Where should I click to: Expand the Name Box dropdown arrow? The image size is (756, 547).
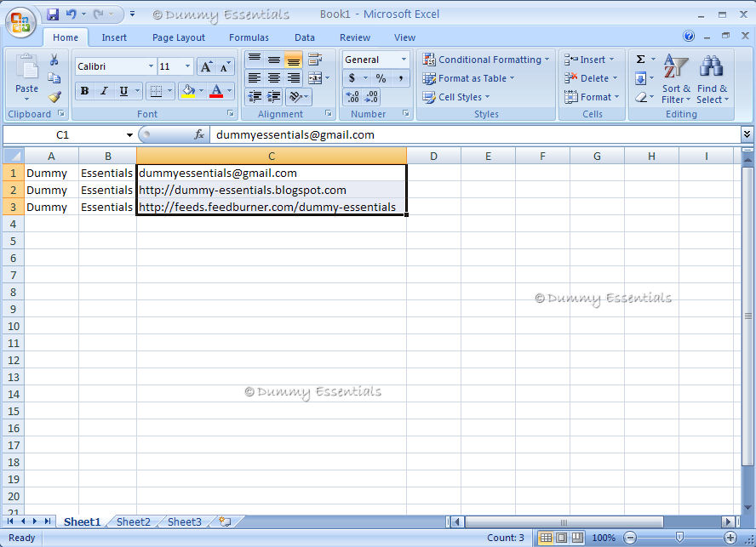click(129, 135)
